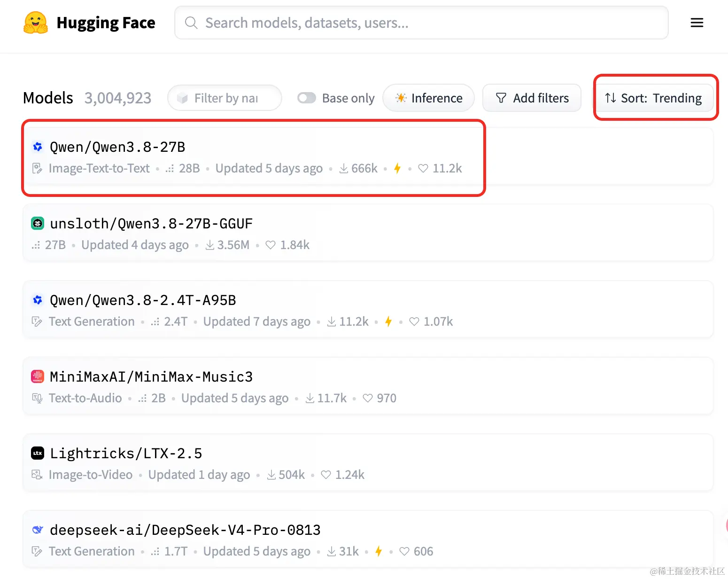Click the heart icon next to 1.84k
Screen dimensions: 728x579
[271, 245]
